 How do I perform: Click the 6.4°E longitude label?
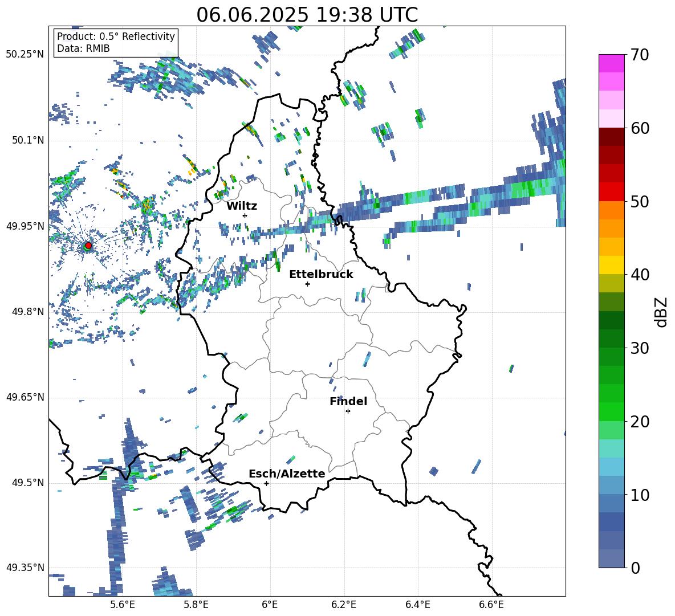point(417,605)
